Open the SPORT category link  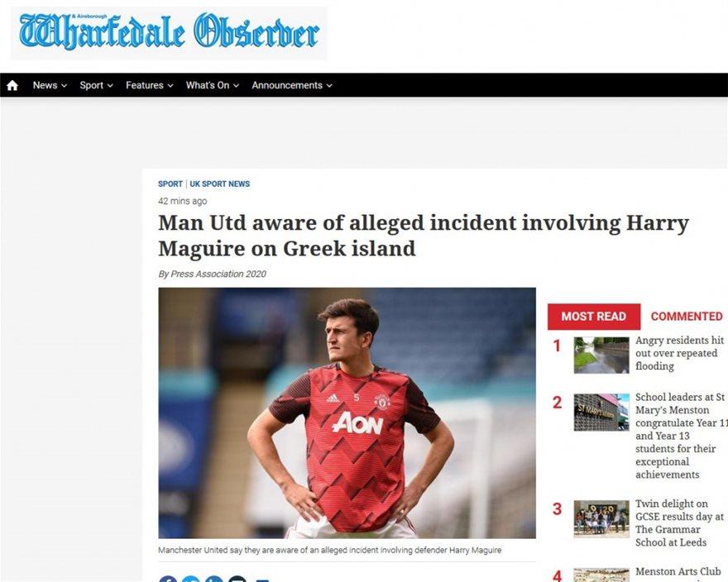click(170, 184)
